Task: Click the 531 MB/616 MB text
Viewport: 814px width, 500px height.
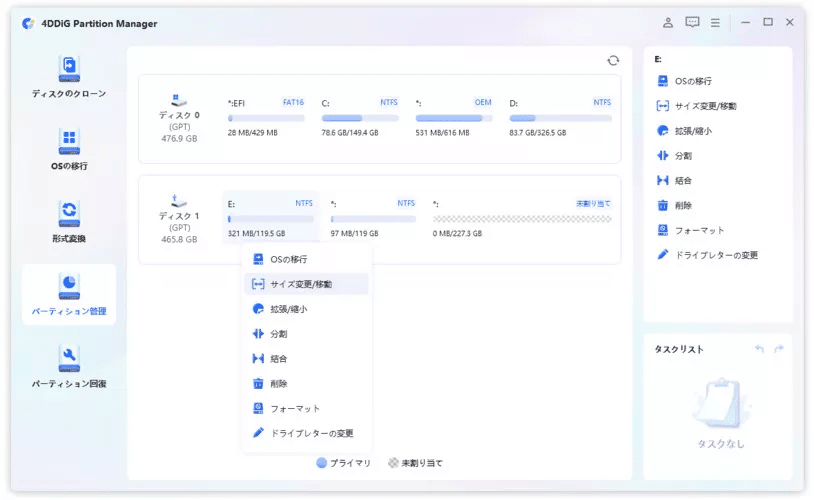Action: 442,133
